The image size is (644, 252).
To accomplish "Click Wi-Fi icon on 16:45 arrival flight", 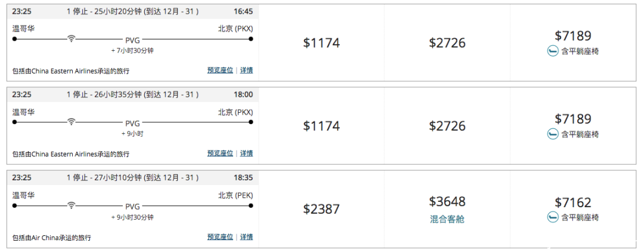I will (72, 39).
